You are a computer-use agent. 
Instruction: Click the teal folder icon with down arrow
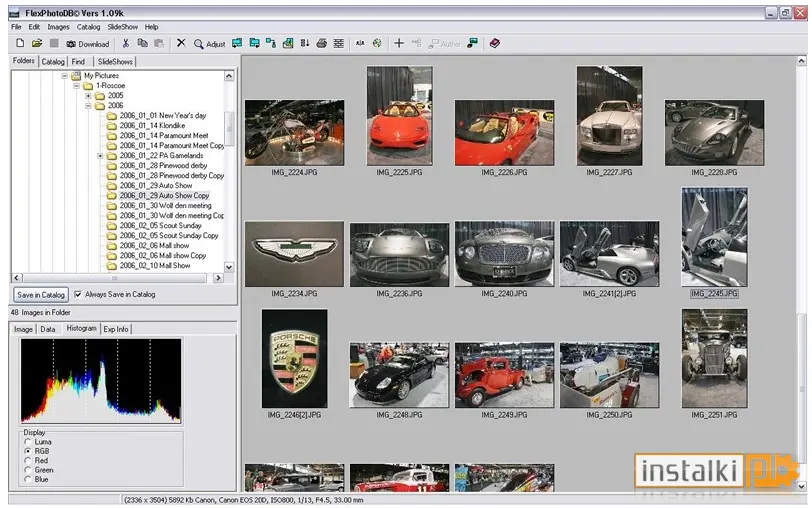pyautogui.click(x=254, y=43)
